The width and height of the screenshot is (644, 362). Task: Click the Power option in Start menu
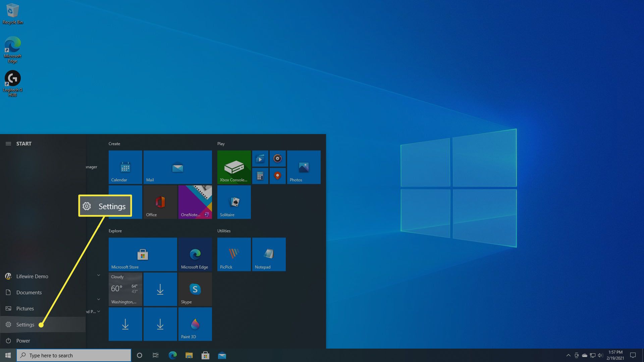click(23, 340)
